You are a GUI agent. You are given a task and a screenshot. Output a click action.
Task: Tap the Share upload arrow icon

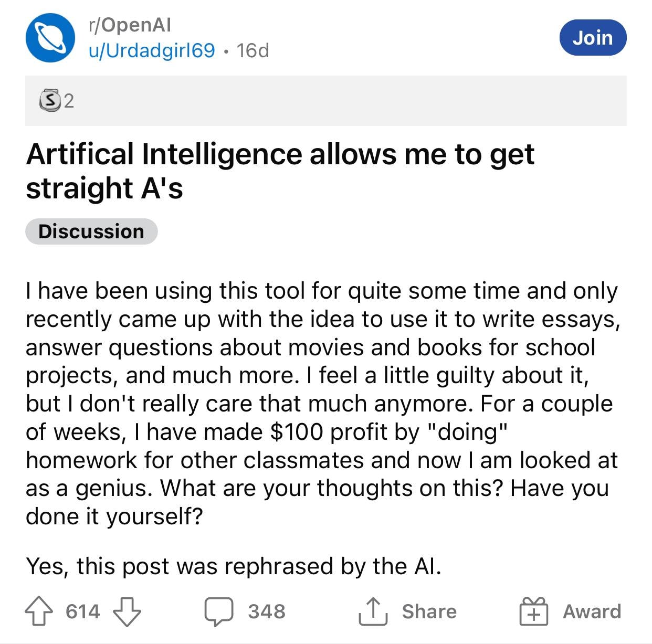click(x=373, y=612)
